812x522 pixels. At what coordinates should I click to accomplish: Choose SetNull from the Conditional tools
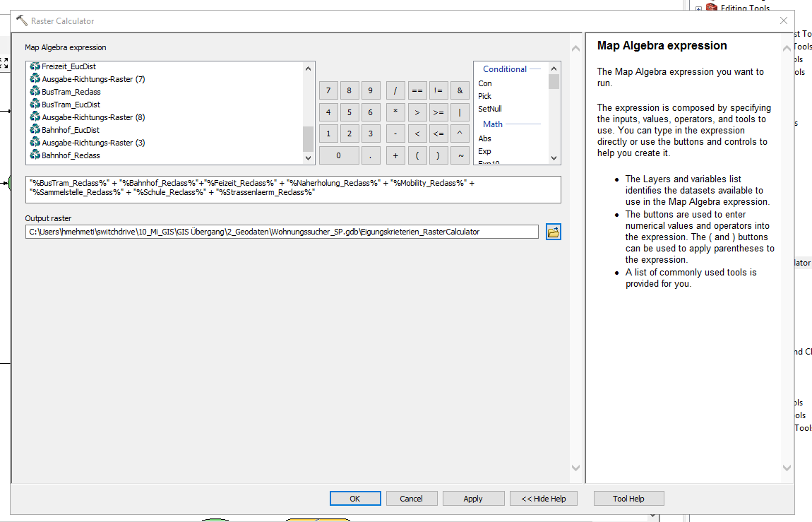490,109
